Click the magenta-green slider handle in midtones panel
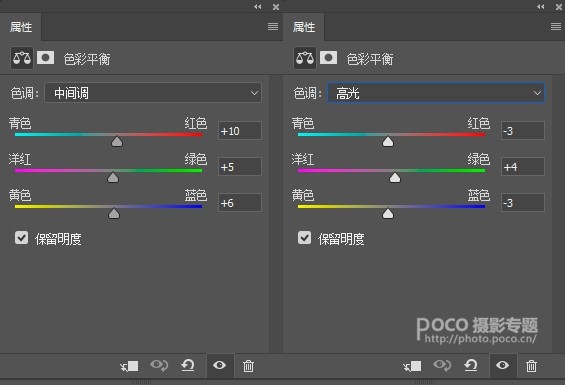The width and height of the screenshot is (565, 385). 113,177
